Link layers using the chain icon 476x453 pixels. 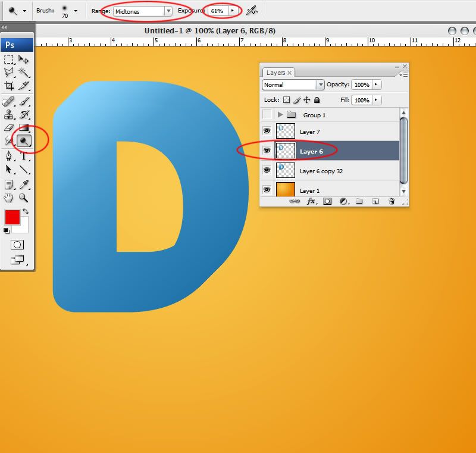point(295,201)
